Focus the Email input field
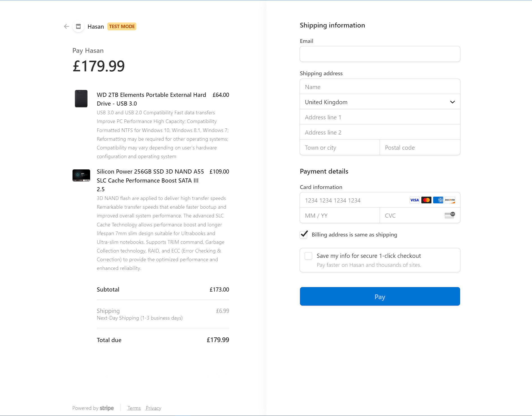Image resolution: width=532 pixels, height=416 pixels. click(x=380, y=54)
